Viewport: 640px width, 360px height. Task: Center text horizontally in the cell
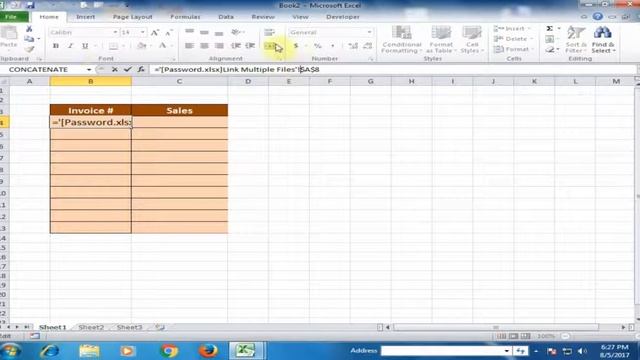204,46
